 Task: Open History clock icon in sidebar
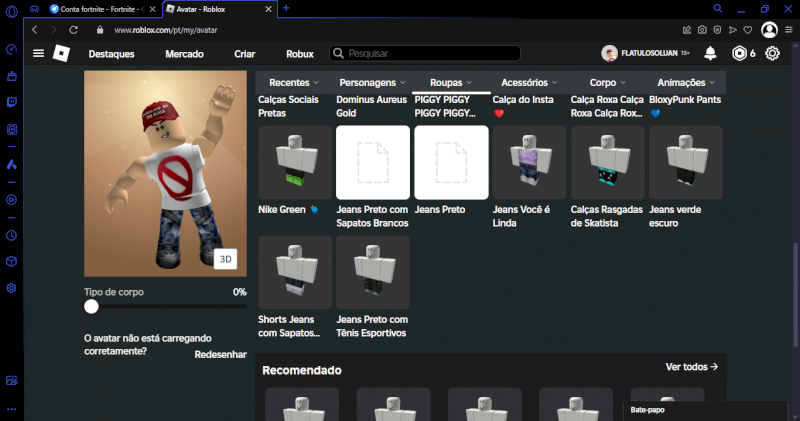[x=12, y=235]
